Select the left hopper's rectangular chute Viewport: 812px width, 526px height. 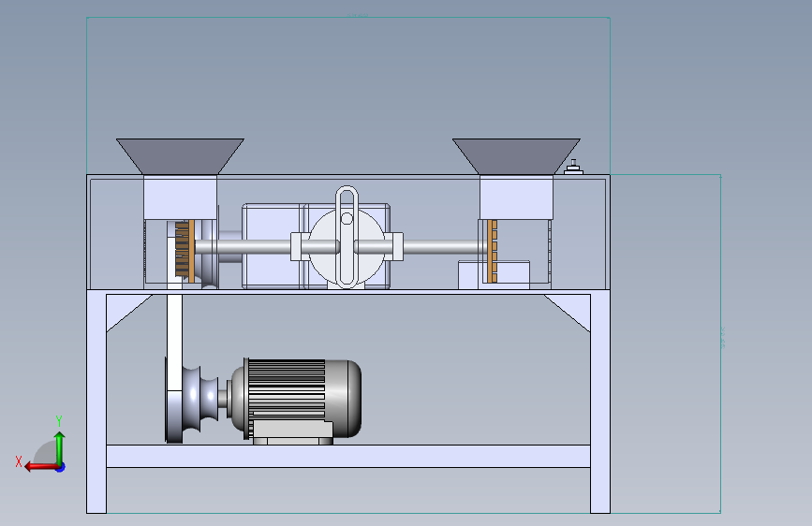click(x=180, y=197)
